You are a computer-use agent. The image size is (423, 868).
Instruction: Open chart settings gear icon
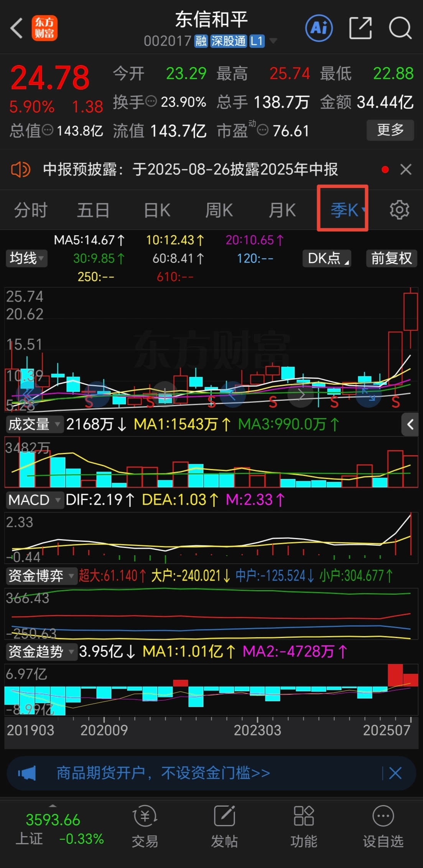point(400,210)
